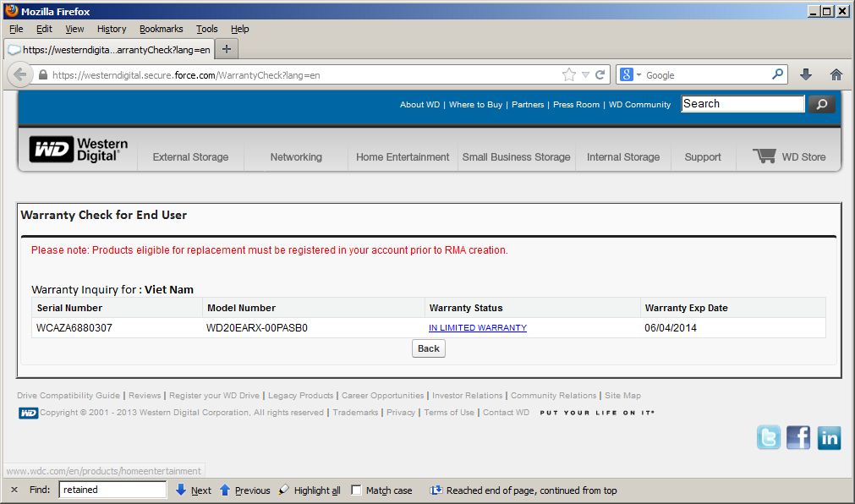Click the Firefox address bar URL
The image size is (855, 504).
click(186, 75)
